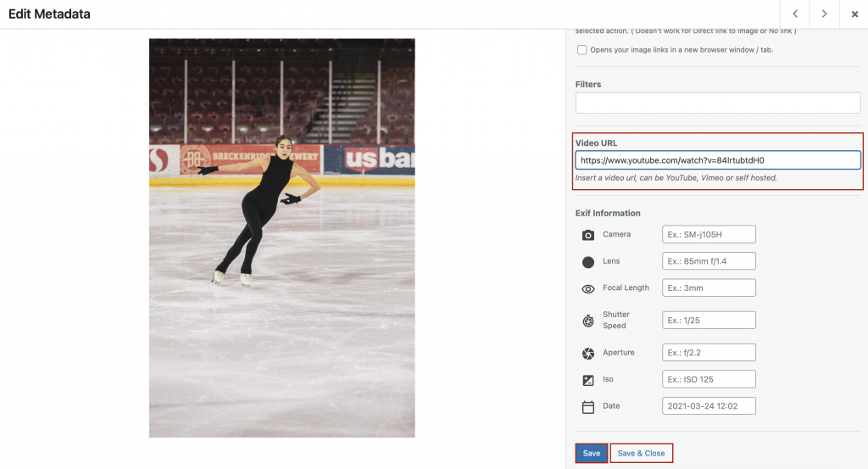The image size is (868, 469).
Task: Click the Date calendar icon
Action: (588, 407)
